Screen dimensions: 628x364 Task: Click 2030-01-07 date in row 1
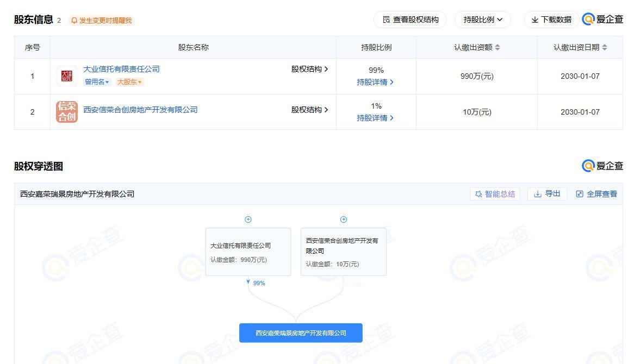(580, 76)
